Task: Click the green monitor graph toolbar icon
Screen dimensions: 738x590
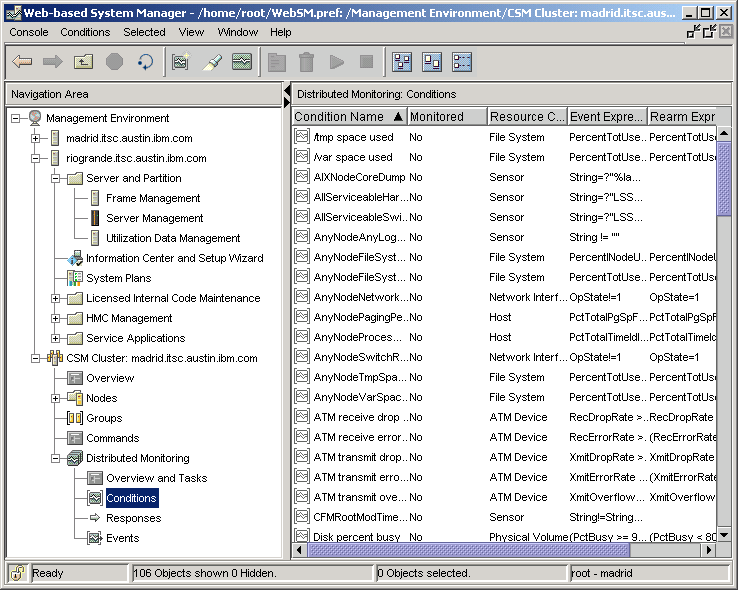Action: tap(242, 62)
